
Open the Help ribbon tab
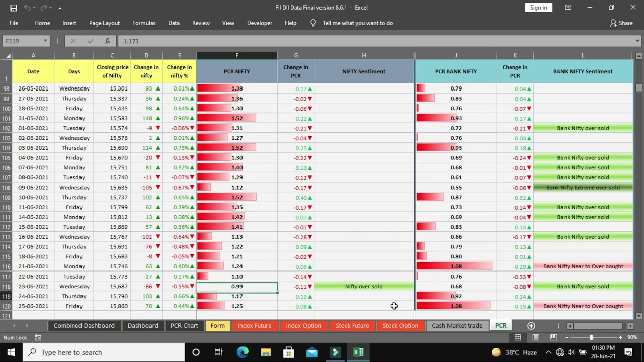(290, 23)
